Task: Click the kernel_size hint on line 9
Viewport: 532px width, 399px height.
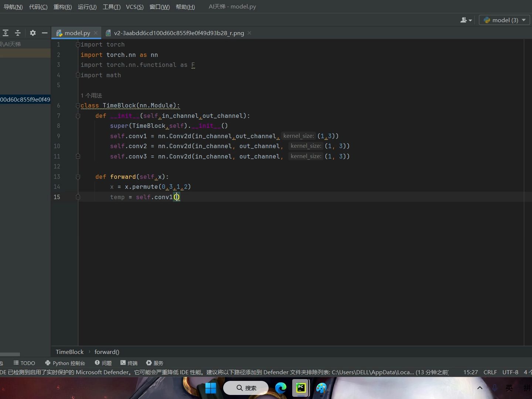Action: pos(299,136)
